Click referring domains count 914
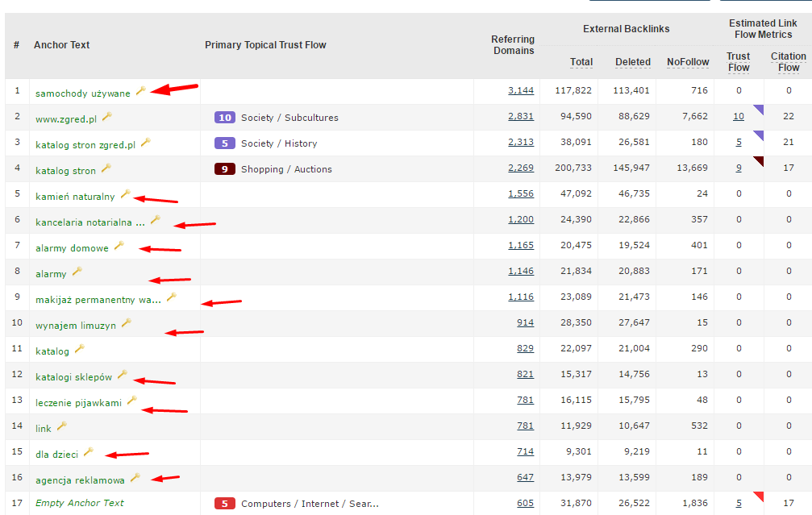Image resolution: width=812 pixels, height=515 pixels. coord(525,322)
